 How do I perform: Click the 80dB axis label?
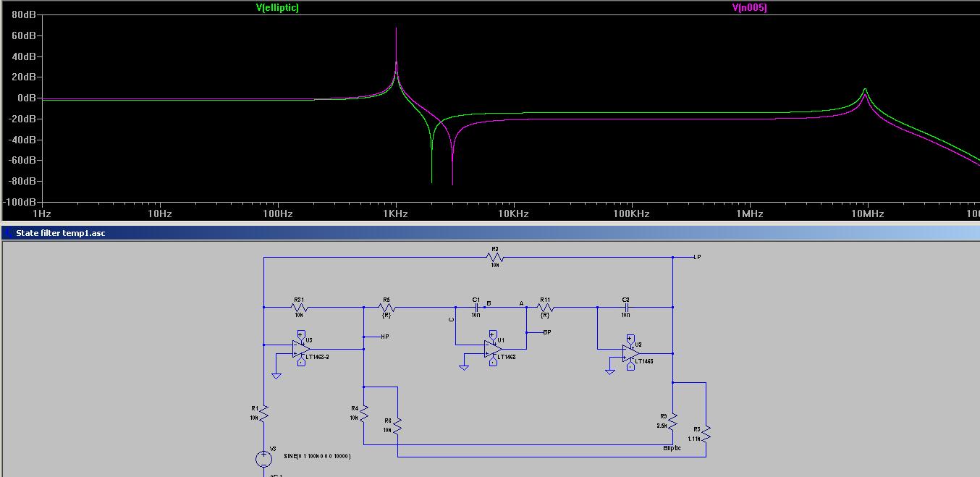pyautogui.click(x=23, y=14)
